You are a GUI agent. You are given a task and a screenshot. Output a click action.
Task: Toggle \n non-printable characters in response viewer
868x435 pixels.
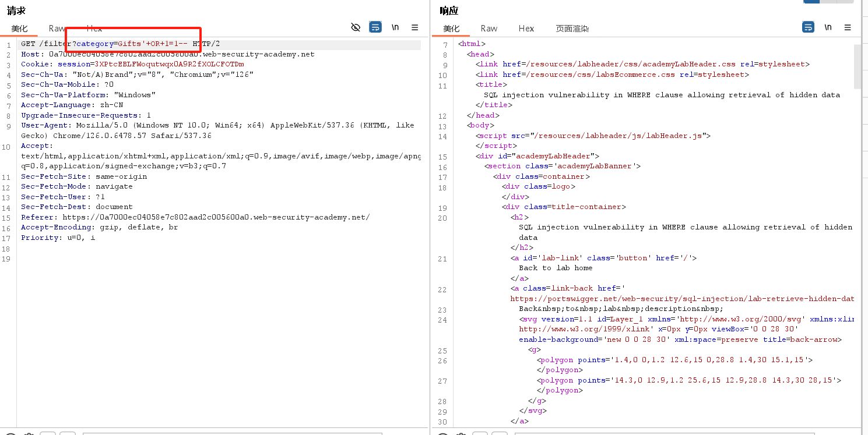[x=828, y=27]
